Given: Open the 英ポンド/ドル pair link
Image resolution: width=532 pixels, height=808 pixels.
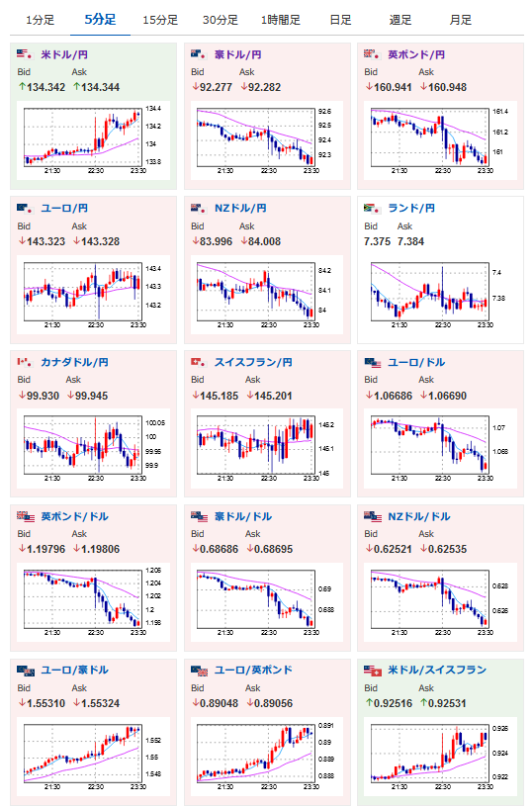Looking at the screenshot, I should coord(75,516).
